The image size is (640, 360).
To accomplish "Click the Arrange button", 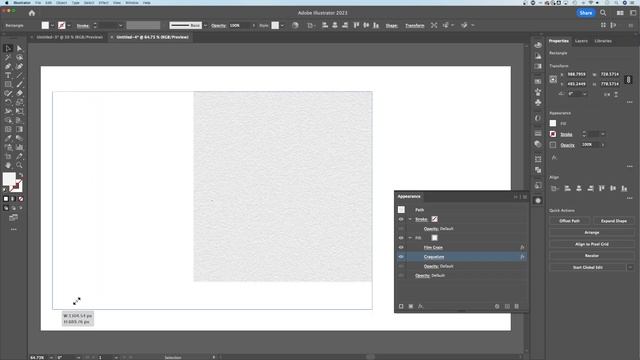I will pyautogui.click(x=591, y=233).
